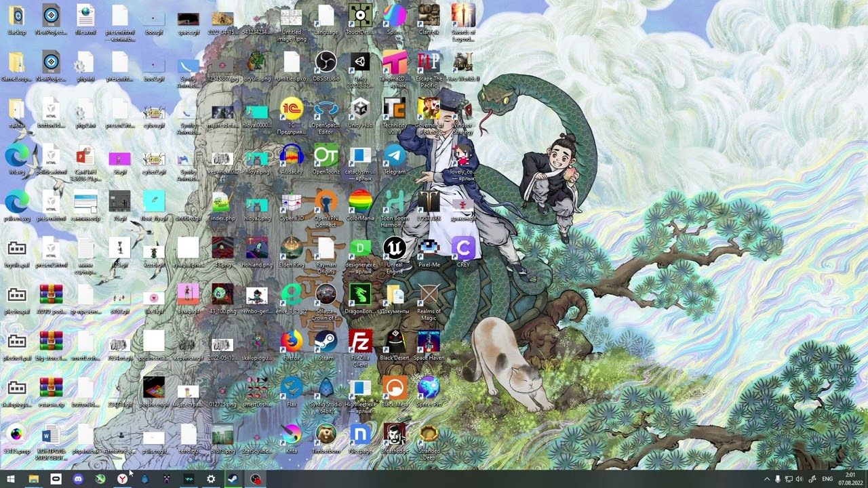The image size is (868, 488).
Task: Select the LOST ARK game icon
Action: pyautogui.click(x=429, y=205)
